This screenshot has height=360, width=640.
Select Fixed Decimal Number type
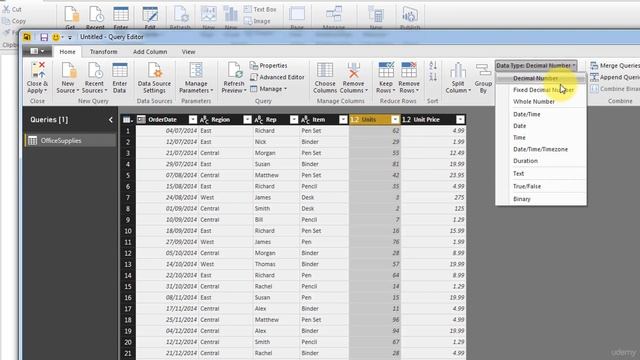[541, 90]
